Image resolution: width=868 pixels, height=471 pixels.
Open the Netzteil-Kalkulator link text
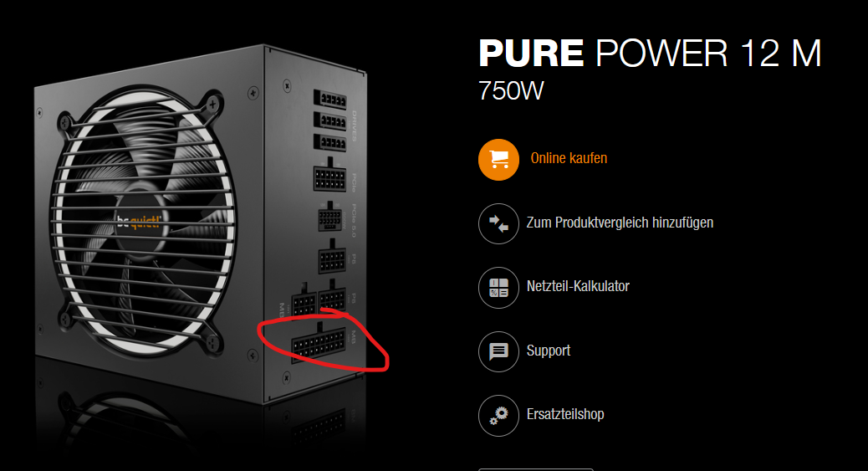[578, 286]
